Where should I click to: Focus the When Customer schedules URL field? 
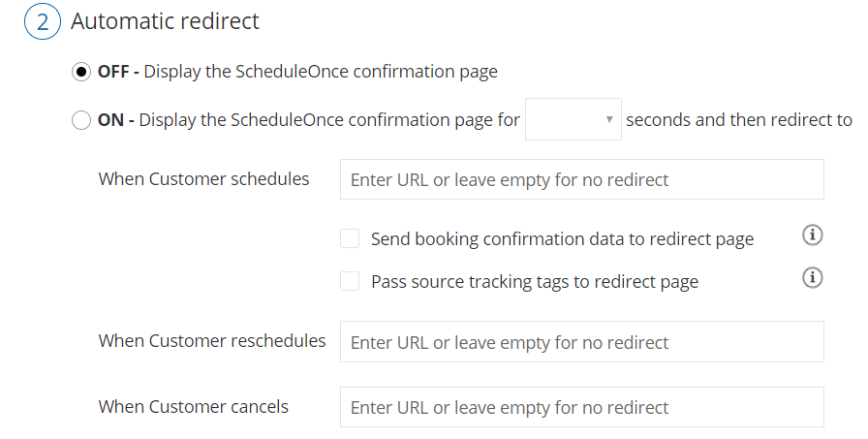(582, 179)
